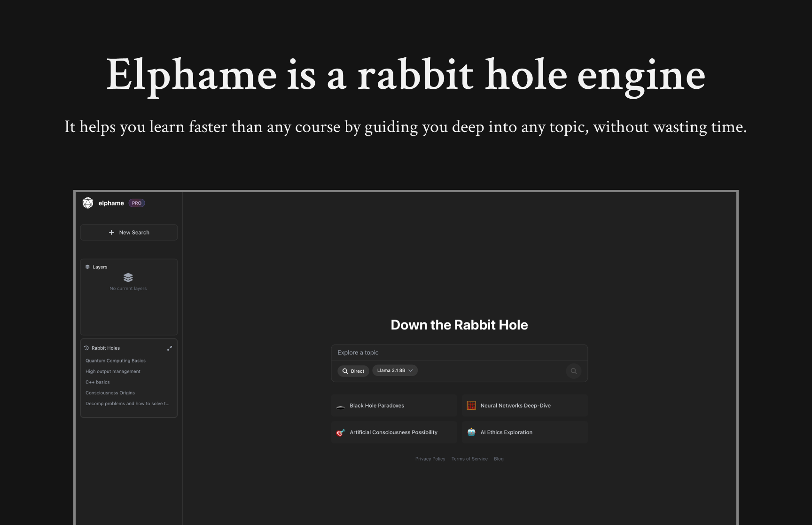Click the elphame logo icon

[x=88, y=203]
